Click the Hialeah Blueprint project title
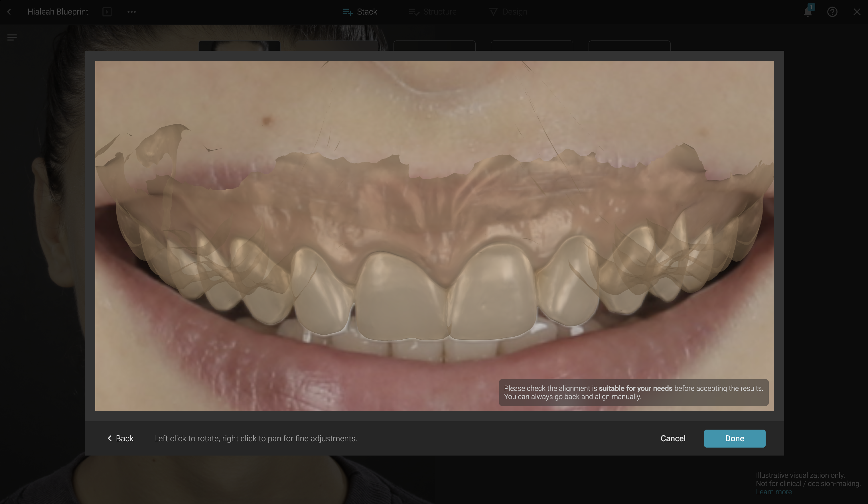 [x=58, y=12]
